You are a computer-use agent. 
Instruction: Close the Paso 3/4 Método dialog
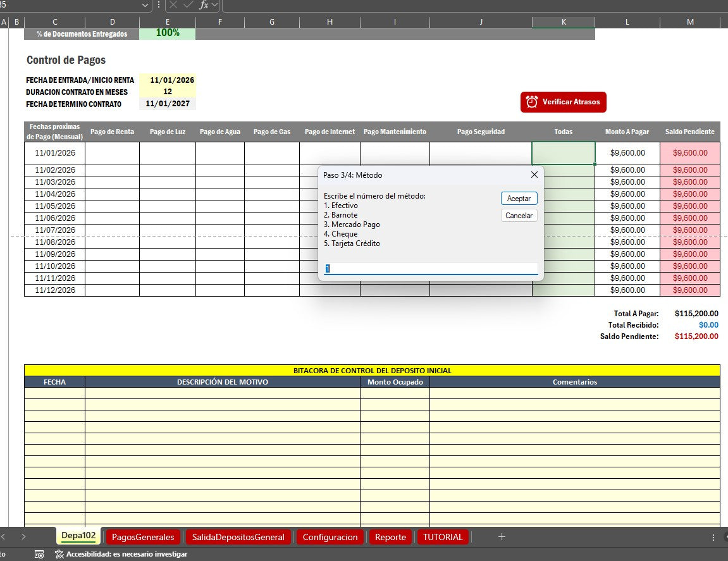tap(534, 175)
